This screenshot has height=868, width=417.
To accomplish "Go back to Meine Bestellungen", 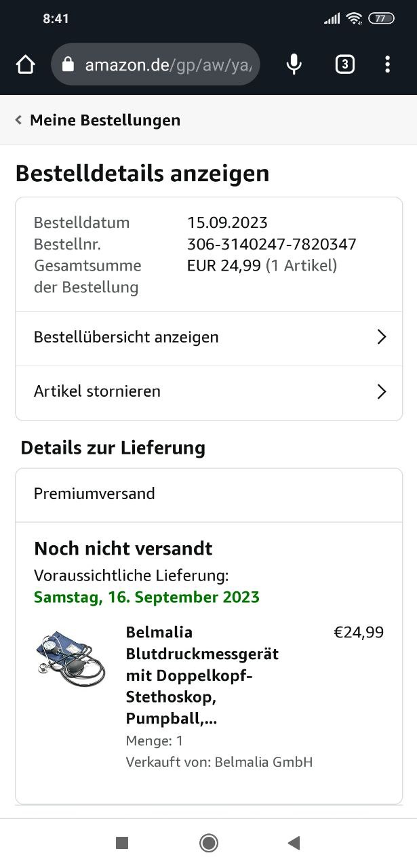I will [x=105, y=120].
